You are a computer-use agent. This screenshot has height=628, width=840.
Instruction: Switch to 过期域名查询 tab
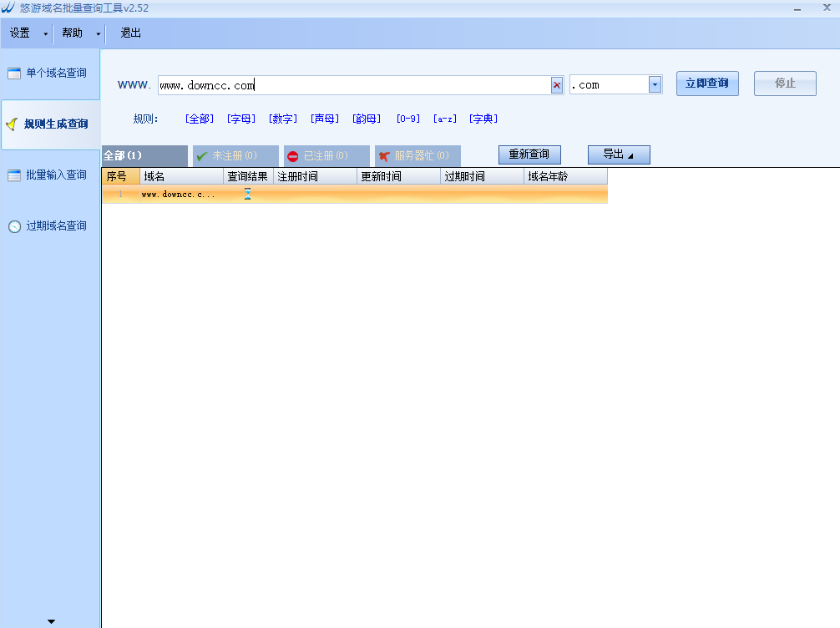click(x=50, y=226)
